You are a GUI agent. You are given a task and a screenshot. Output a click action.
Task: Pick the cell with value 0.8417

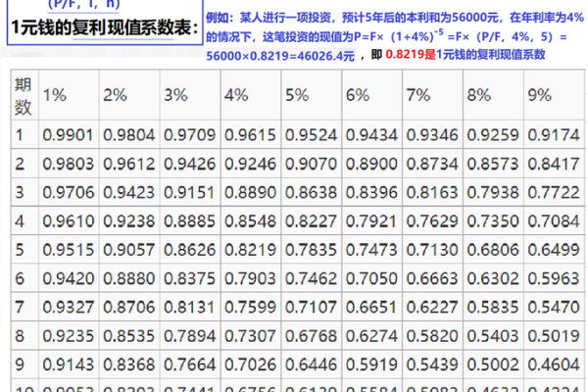click(554, 164)
